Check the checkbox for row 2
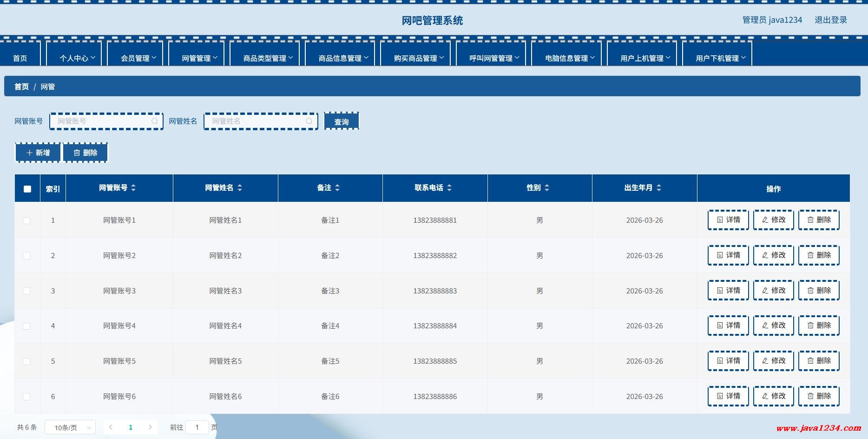Image resolution: width=868 pixels, height=439 pixels. click(26, 256)
